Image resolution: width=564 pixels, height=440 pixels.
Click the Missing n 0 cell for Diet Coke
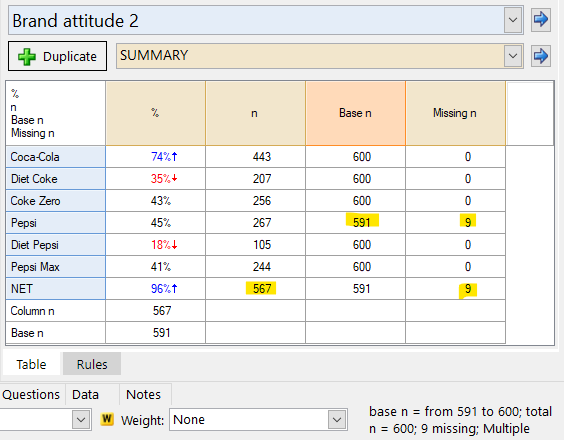pos(455,179)
